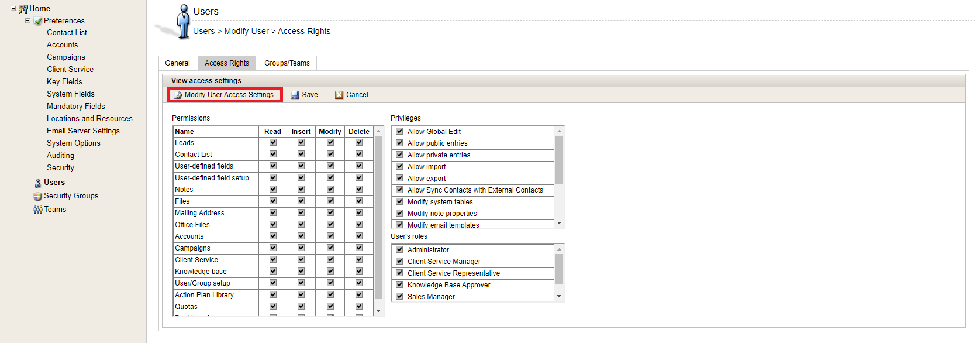
Task: Toggle Delete permission for Quotas
Action: pos(359,306)
